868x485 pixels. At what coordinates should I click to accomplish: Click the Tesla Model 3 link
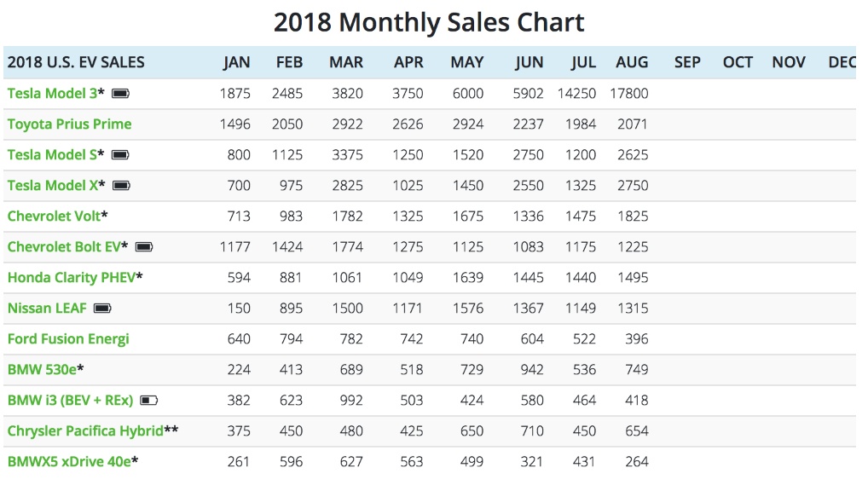pos(52,93)
